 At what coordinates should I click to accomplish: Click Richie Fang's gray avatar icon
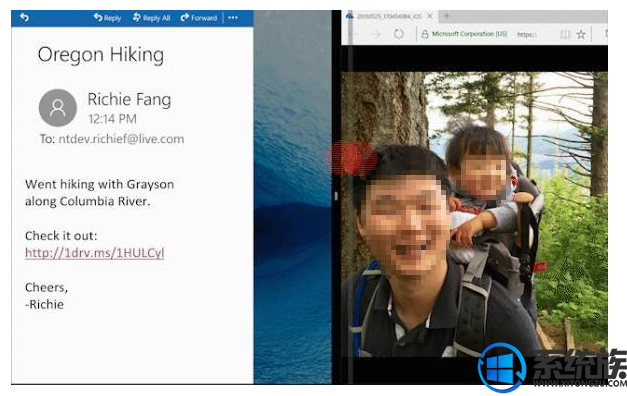pyautogui.click(x=58, y=108)
